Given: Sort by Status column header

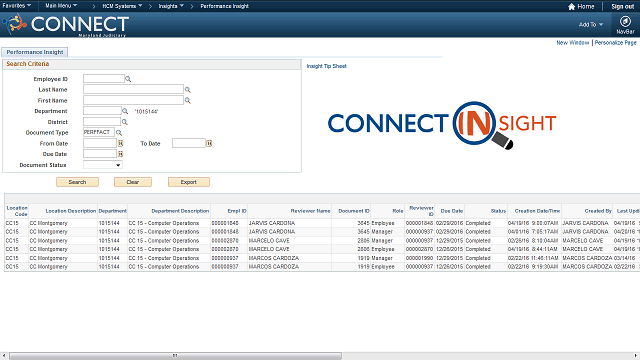Looking at the screenshot, I should pyautogui.click(x=498, y=211).
